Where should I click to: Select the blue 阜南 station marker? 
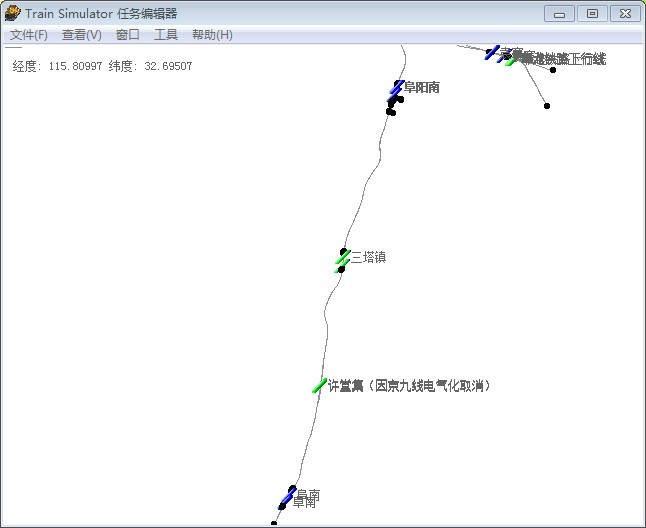[x=287, y=498]
